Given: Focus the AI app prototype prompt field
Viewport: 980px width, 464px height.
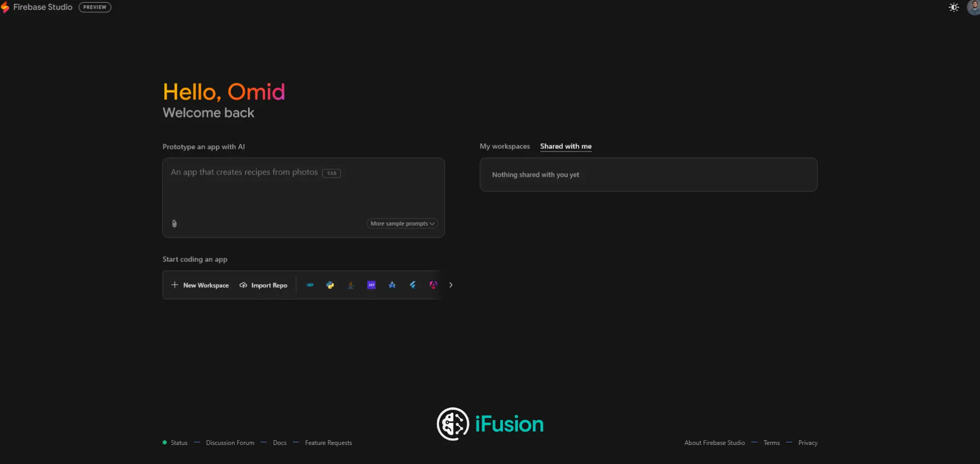Looking at the screenshot, I should click(303, 191).
